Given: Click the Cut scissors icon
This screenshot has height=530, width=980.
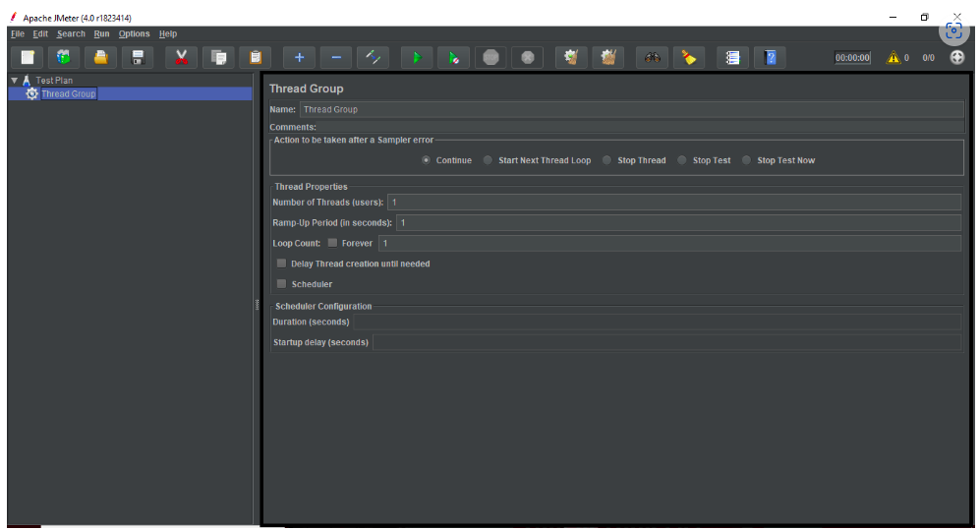Looking at the screenshot, I should tap(181, 58).
